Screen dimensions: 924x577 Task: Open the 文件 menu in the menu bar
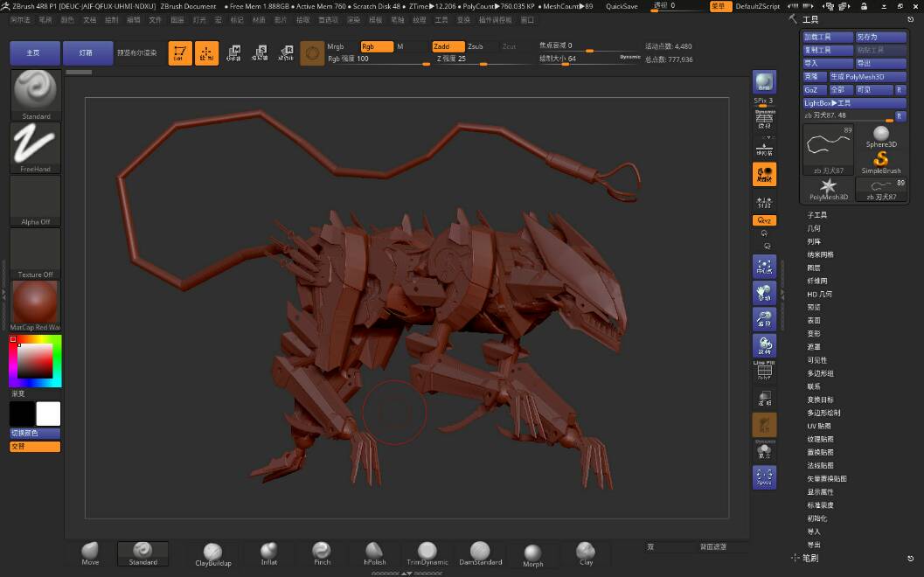tap(156, 19)
